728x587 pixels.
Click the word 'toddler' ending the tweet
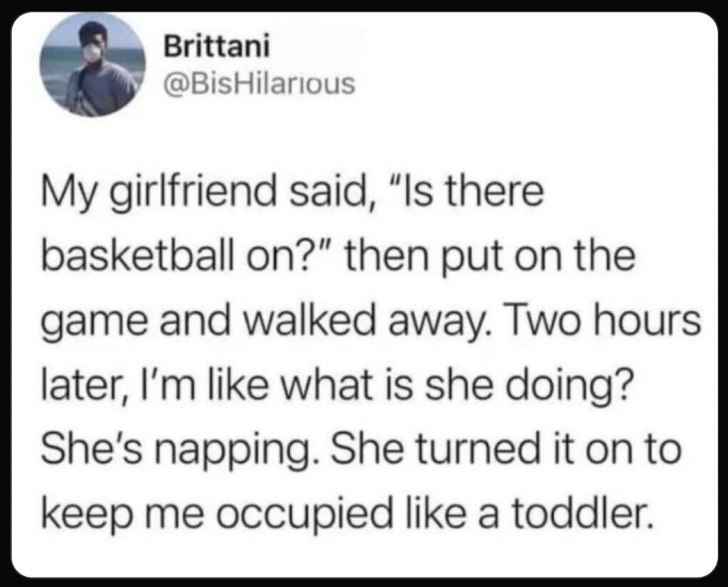[582, 513]
